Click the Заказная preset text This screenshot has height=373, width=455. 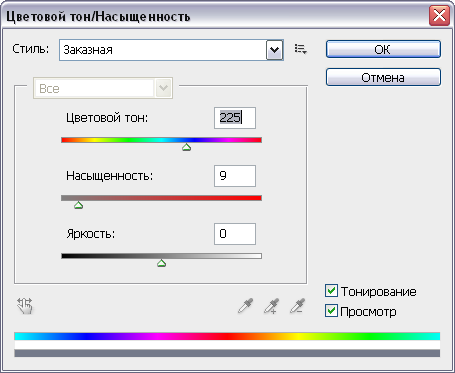coord(88,50)
